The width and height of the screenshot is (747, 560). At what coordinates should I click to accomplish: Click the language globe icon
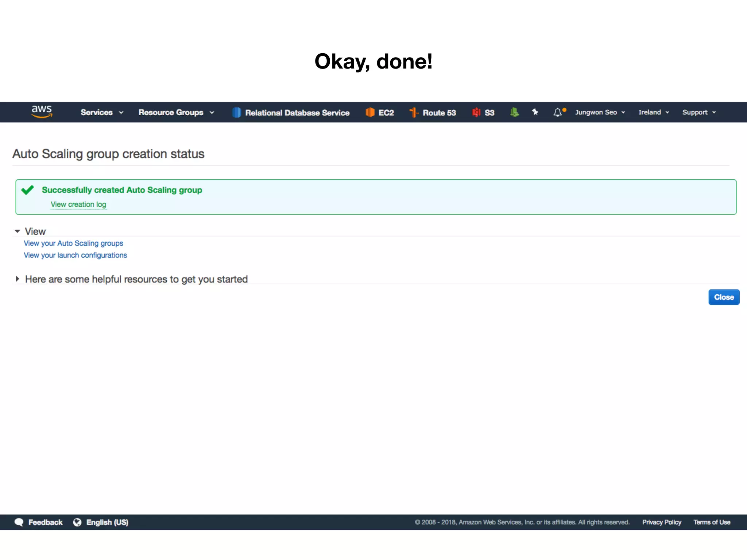(x=77, y=522)
